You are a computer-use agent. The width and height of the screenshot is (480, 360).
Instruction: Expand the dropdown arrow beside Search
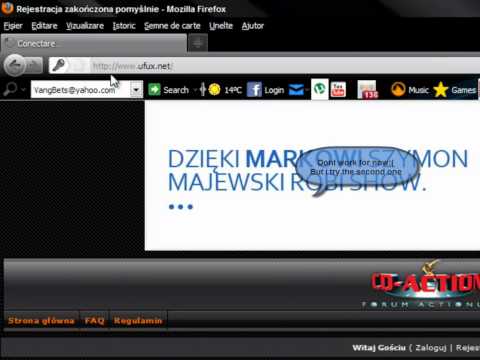pyautogui.click(x=195, y=90)
